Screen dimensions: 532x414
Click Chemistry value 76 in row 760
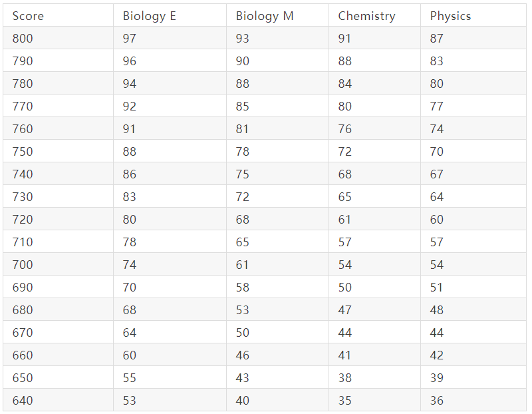[x=345, y=129]
